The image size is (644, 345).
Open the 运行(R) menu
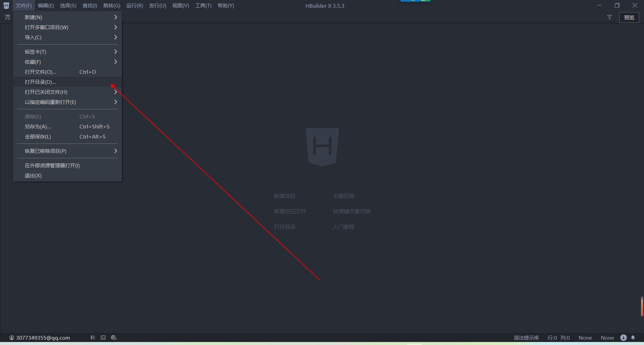tap(135, 6)
